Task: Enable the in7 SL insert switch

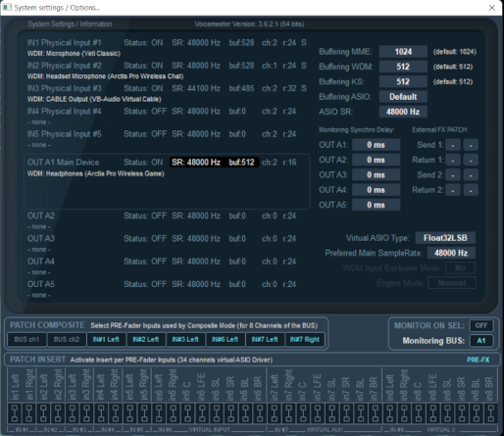Action: [x=331, y=412]
